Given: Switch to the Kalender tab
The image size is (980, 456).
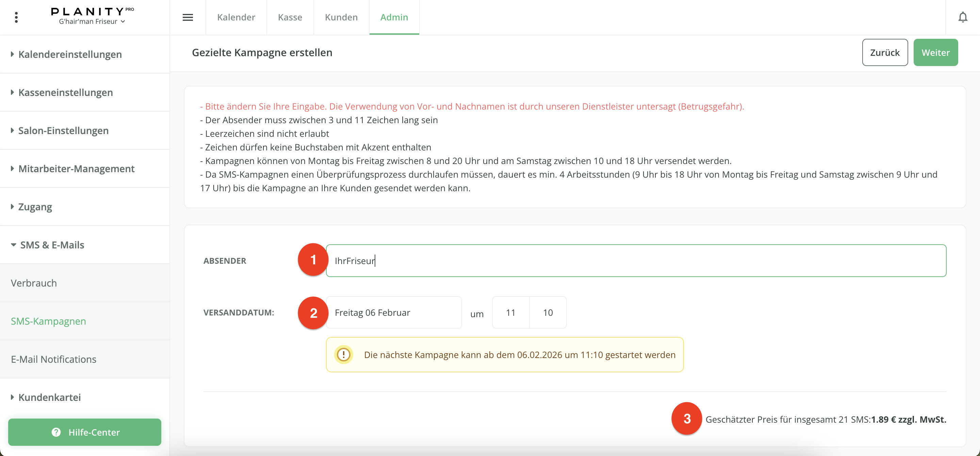Looking at the screenshot, I should (x=236, y=17).
